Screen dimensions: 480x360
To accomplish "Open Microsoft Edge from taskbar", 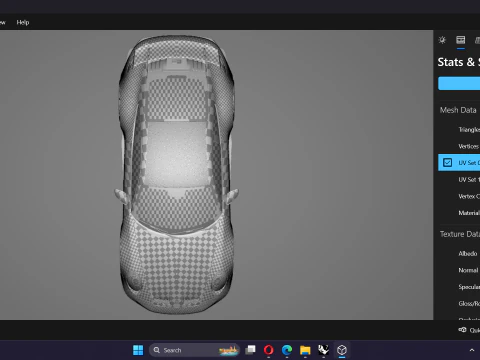I will pos(287,350).
